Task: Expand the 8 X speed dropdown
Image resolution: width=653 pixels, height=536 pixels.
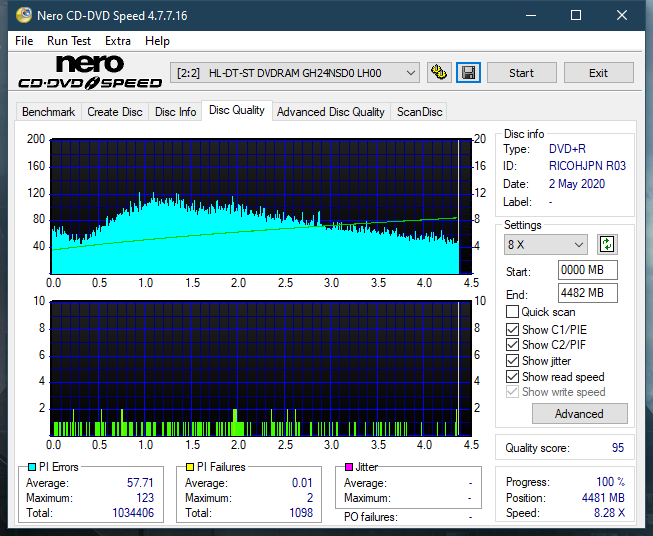Action: pyautogui.click(x=546, y=244)
